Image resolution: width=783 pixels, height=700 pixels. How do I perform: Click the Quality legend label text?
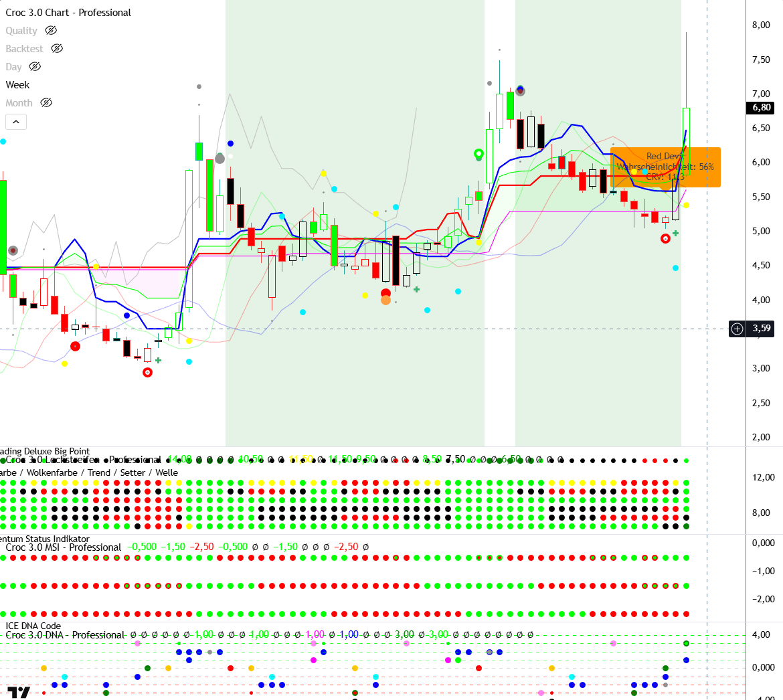click(x=21, y=31)
